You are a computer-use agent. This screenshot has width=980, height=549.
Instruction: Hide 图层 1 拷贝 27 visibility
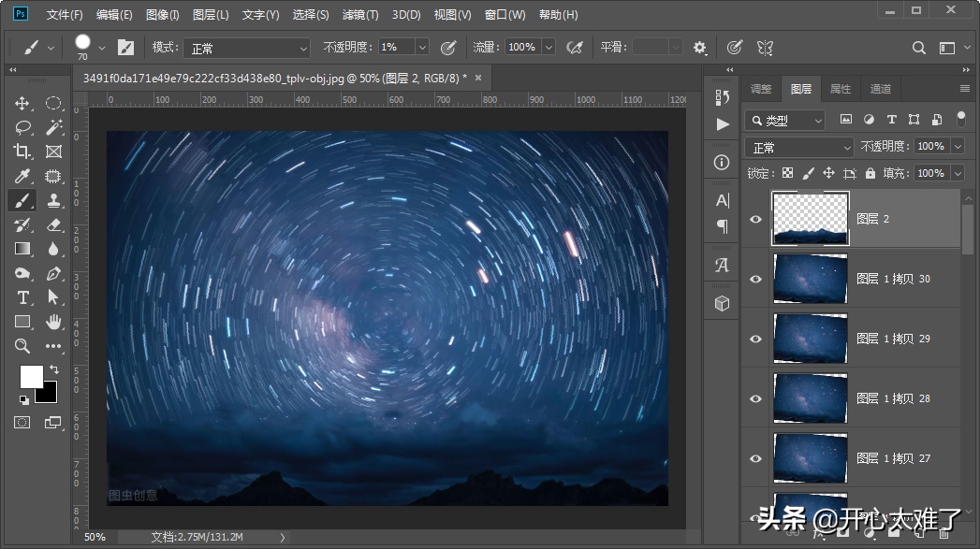pyautogui.click(x=755, y=458)
